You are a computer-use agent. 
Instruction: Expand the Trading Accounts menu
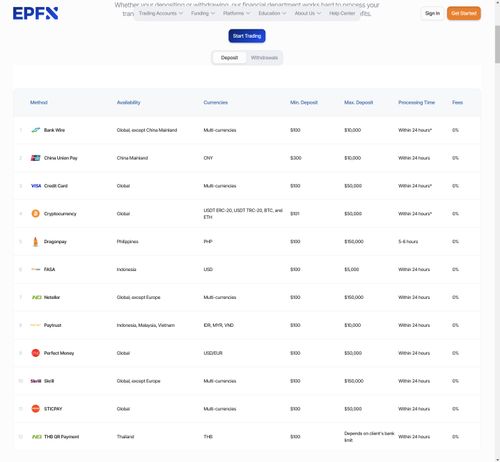(161, 13)
